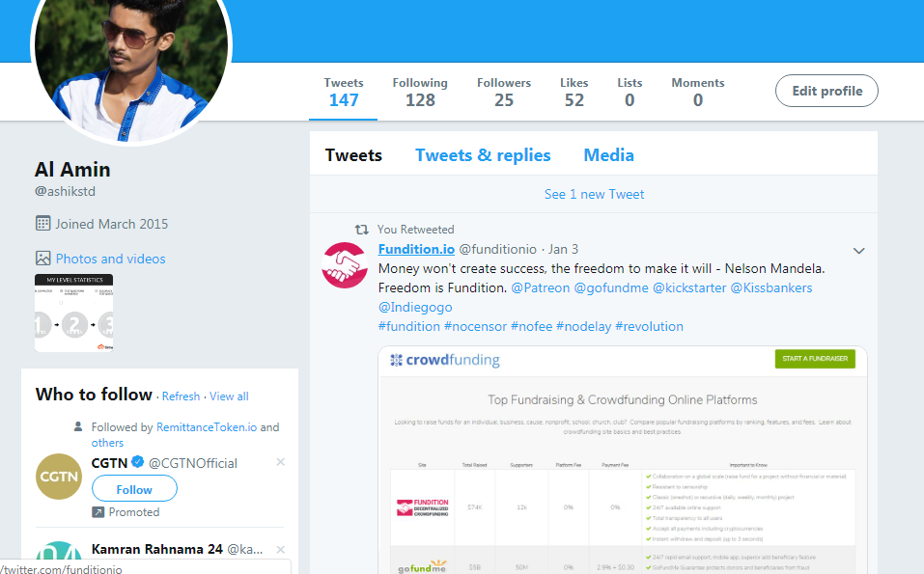Open the Likes 52 tab
924x574 pixels.
[574, 93]
